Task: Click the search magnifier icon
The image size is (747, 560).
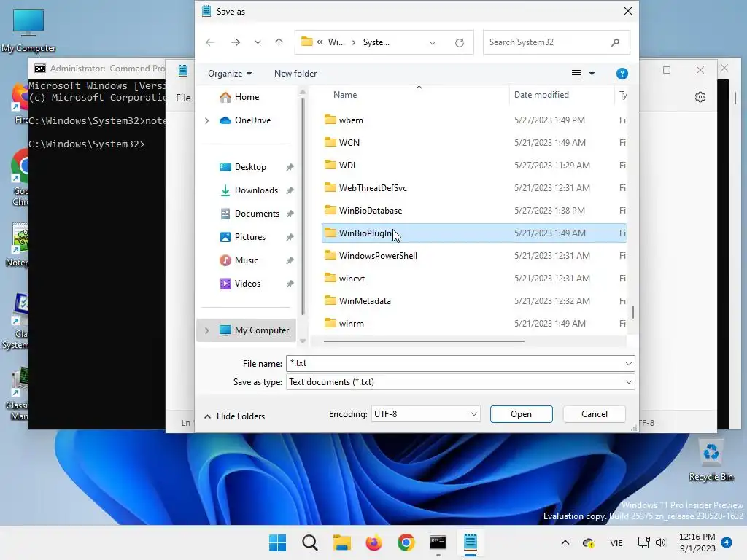Action: 615,42
